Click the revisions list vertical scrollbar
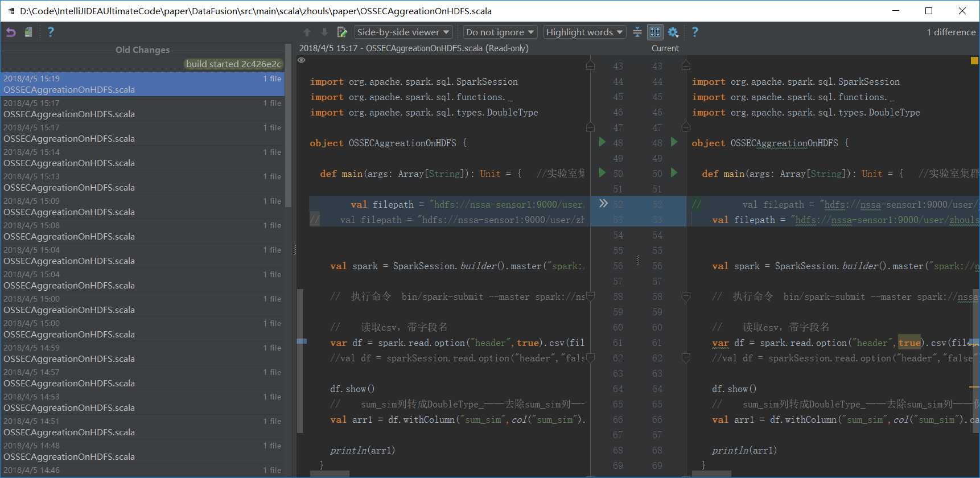This screenshot has width=980, height=478. coord(288,125)
